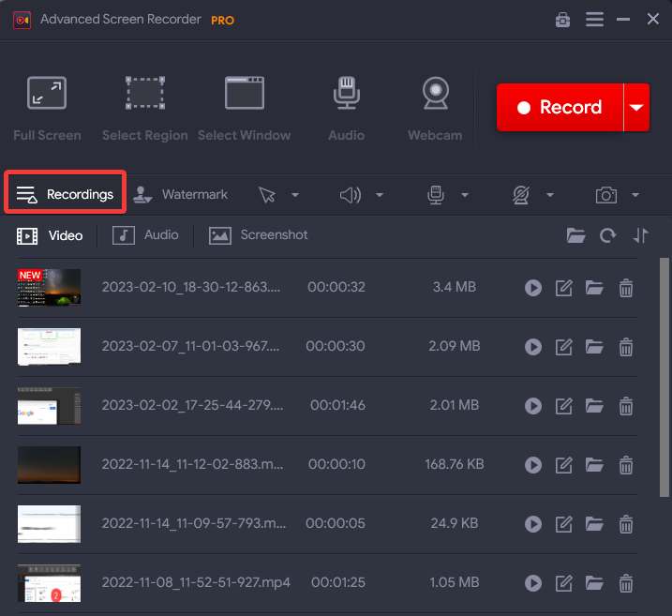Open recordings folder from list toolbar

(575, 235)
